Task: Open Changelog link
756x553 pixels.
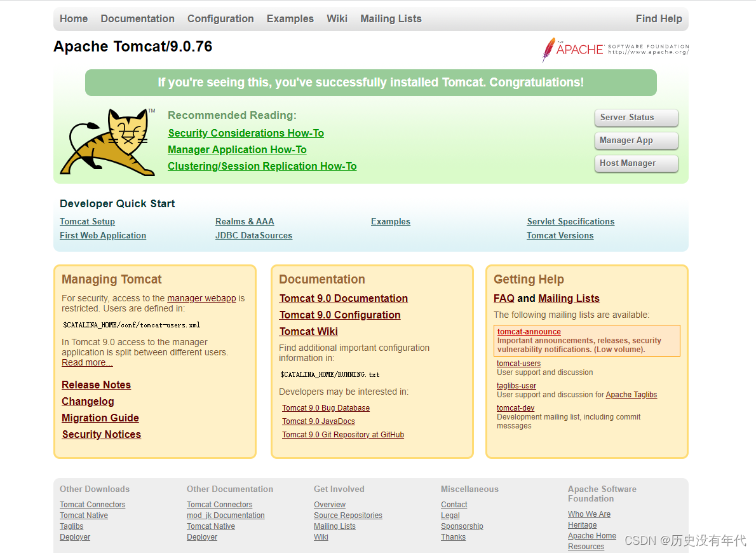Action: pyautogui.click(x=88, y=402)
